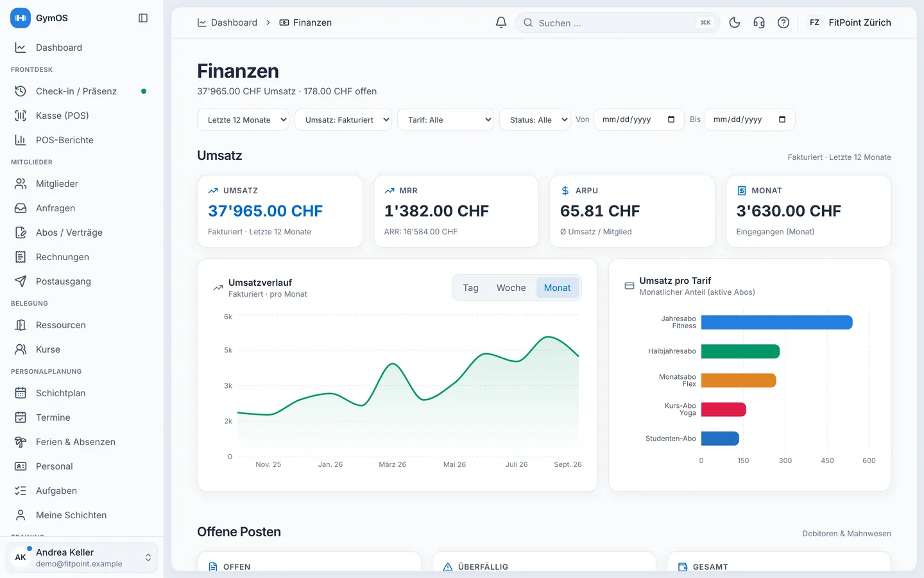
Task: Collapse the sidebar with the panel icon
Action: point(143,18)
